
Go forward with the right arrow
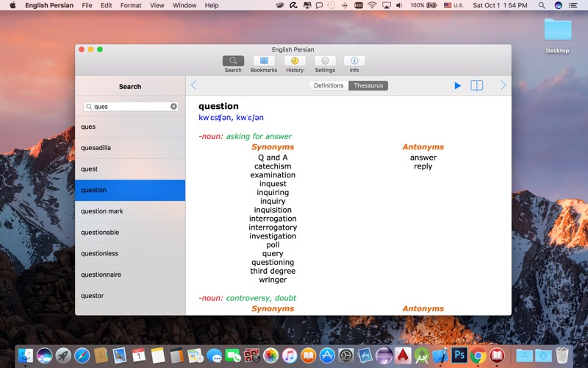tap(503, 85)
